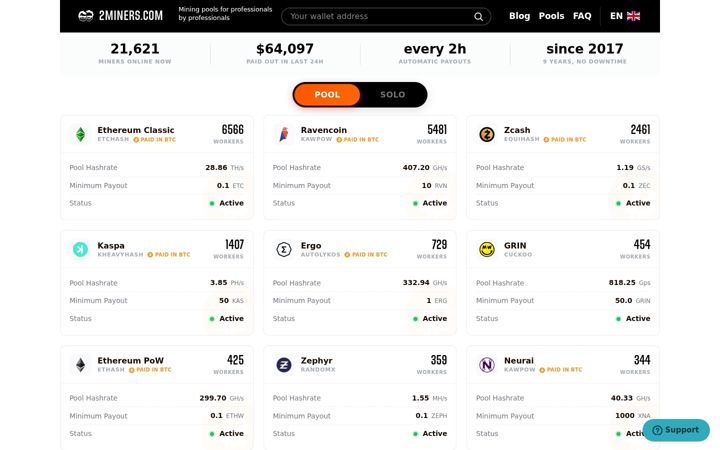720x450 pixels.
Task: Click the 6566 workers count
Action: [232, 130]
